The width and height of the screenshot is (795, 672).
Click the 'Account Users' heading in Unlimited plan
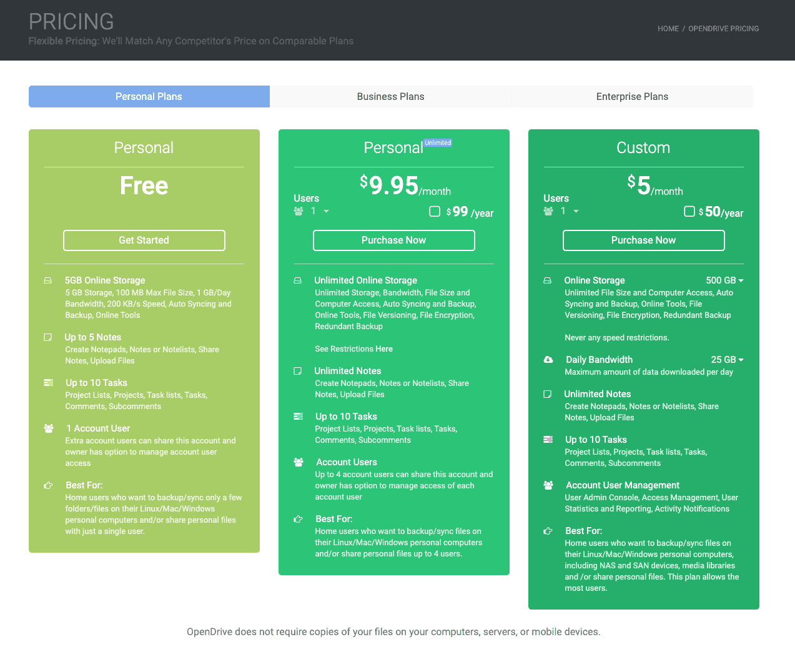(x=347, y=462)
